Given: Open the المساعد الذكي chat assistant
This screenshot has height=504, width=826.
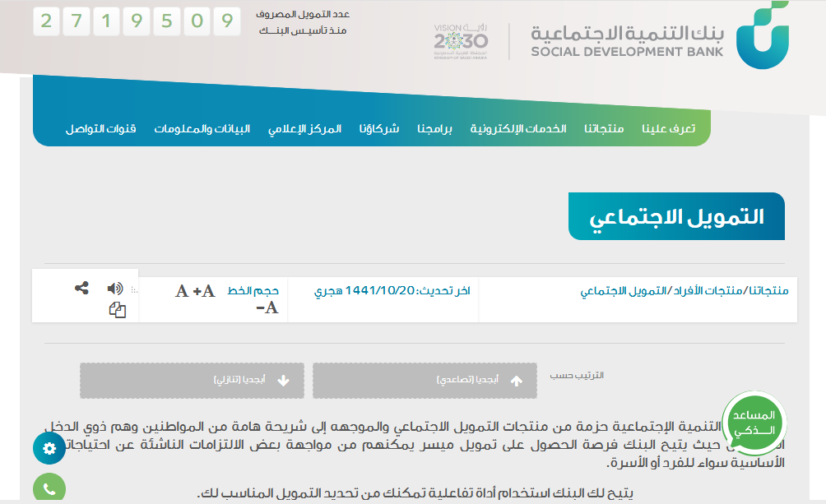Looking at the screenshot, I should tap(754, 423).
